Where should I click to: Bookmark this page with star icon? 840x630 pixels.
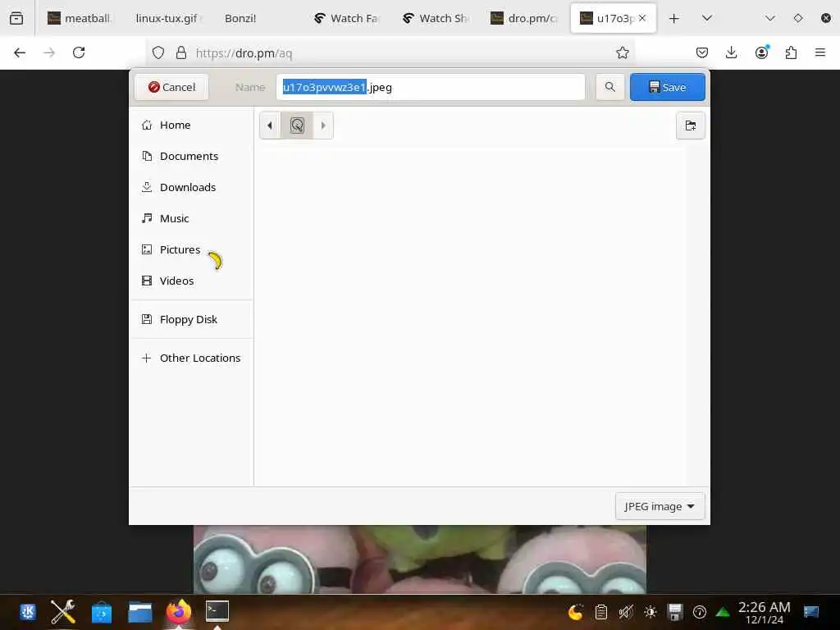click(x=622, y=52)
